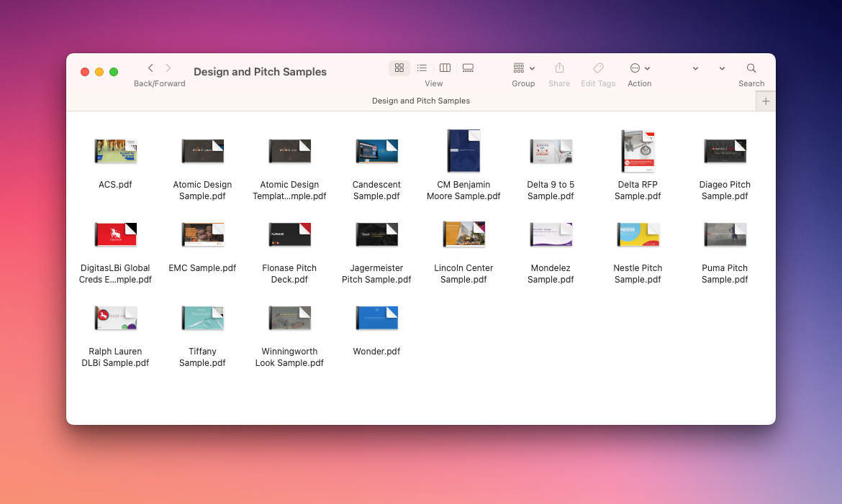
Task: Click the Diageo Pitch Sample.pdf file name
Action: 725,191
